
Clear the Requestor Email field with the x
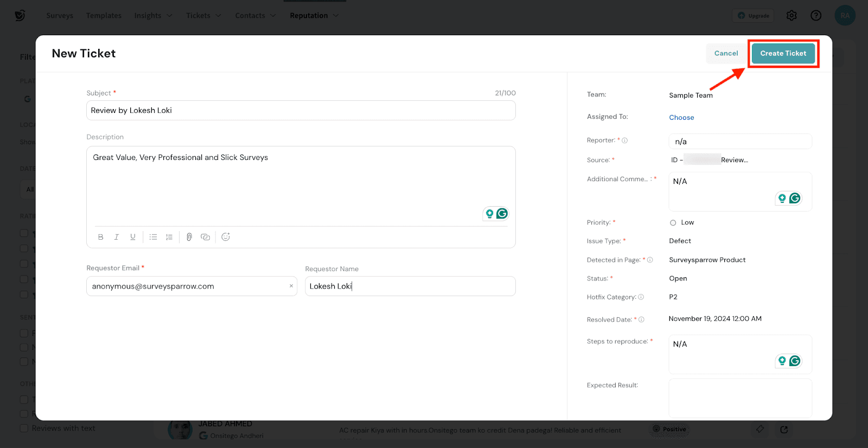291,286
